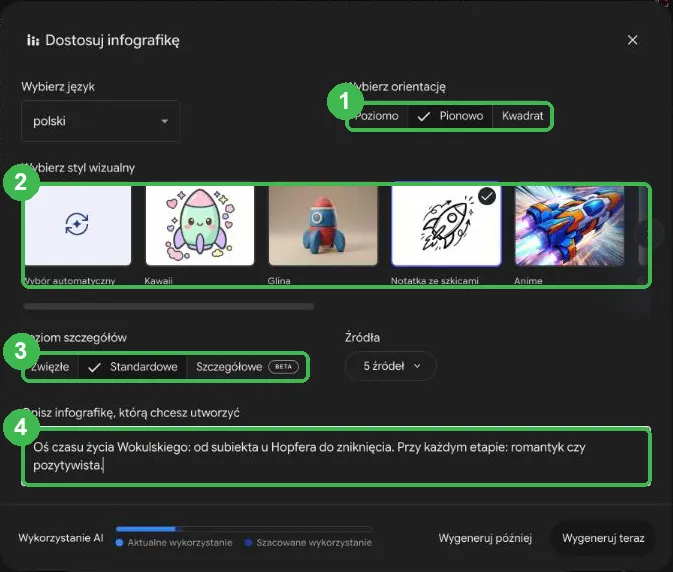Click the Źródła heading

click(x=362, y=338)
